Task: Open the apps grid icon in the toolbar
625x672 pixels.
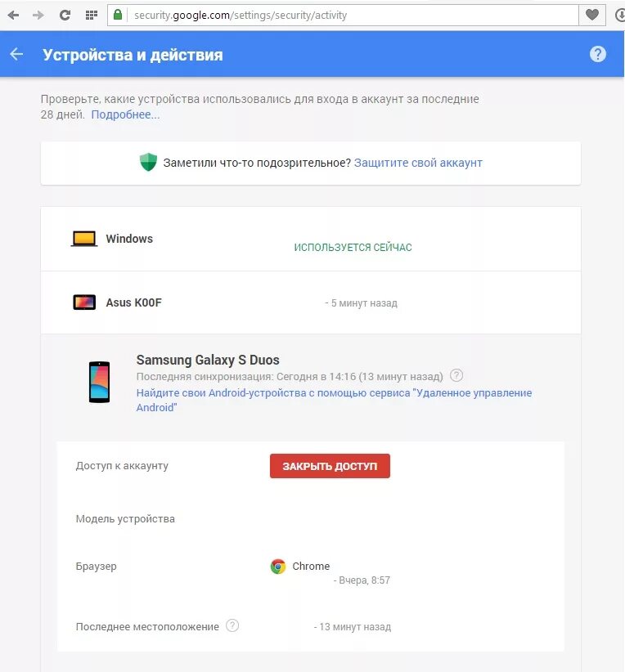Action: [92, 16]
